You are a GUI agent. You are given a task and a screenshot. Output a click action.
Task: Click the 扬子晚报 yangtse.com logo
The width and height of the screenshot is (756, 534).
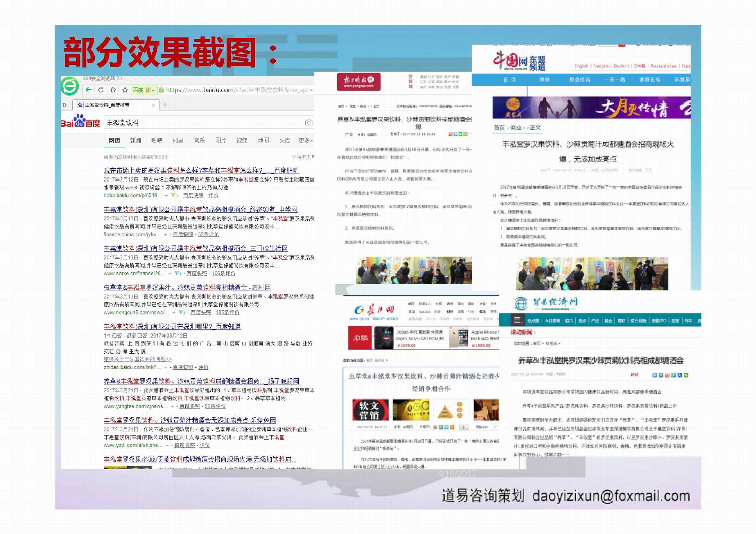(359, 82)
